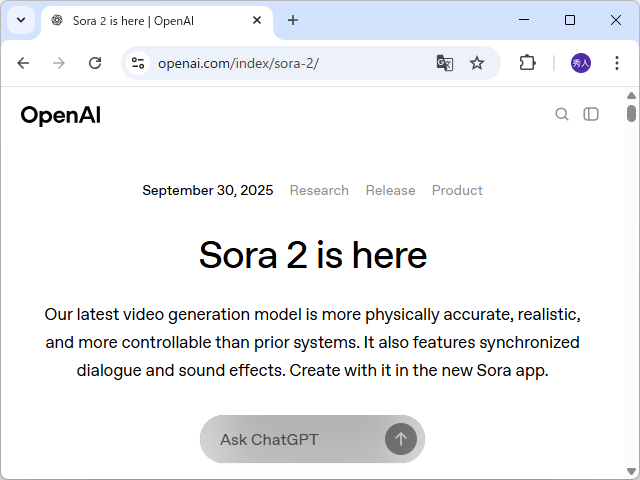
Task: Click the 'September 30, 2025' date text
Action: 208,190
